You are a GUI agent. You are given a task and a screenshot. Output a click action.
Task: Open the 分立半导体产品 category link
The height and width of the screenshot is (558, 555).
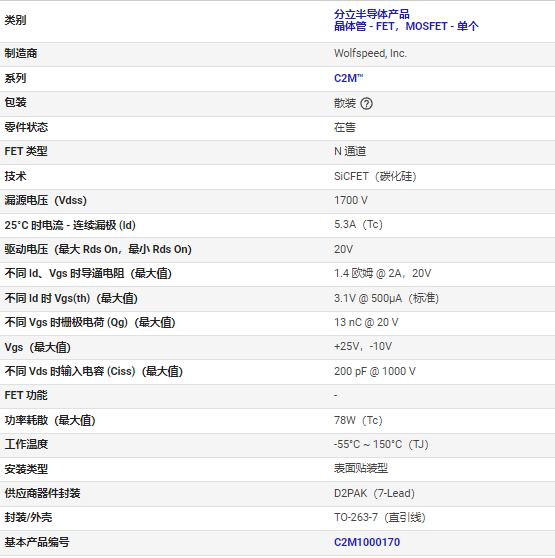372,14
